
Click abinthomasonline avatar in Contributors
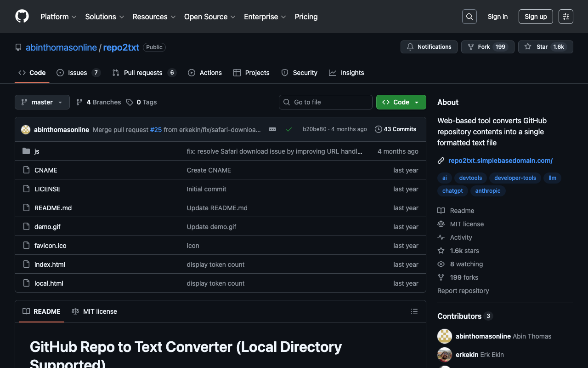click(444, 336)
